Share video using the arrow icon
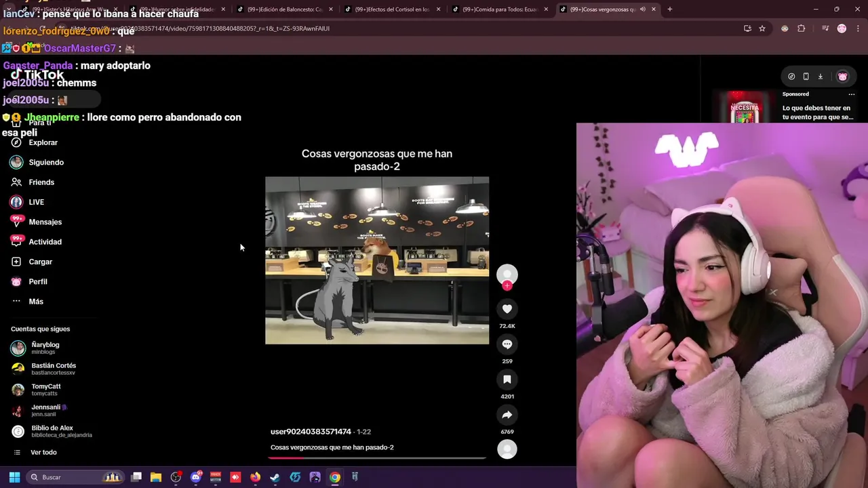The width and height of the screenshot is (868, 488). click(507, 415)
